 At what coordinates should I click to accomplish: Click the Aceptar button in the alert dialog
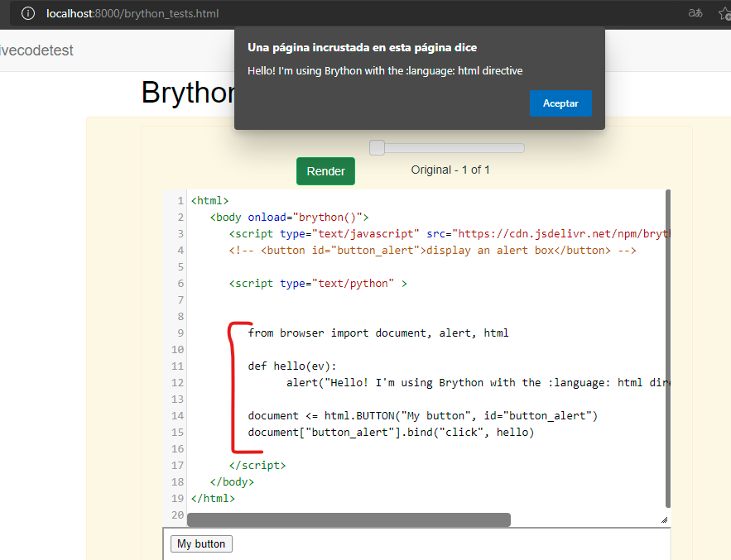(560, 103)
